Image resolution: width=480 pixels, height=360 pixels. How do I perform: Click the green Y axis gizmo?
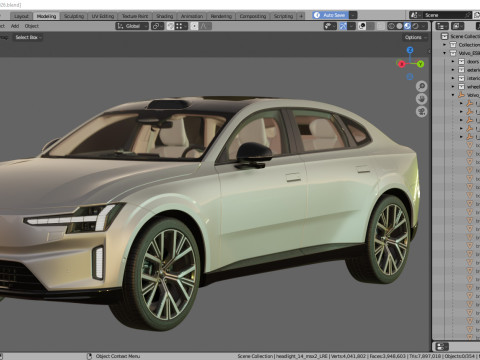[x=420, y=64]
